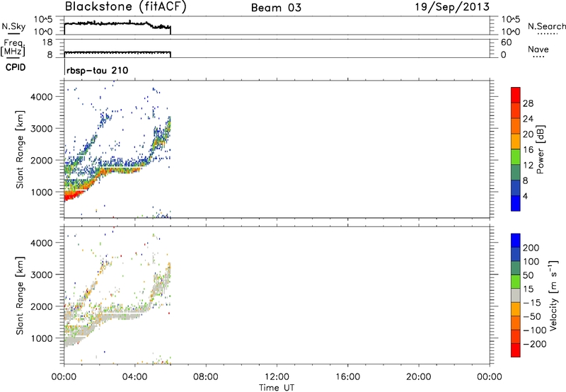Click the frequency trace line near 8 MHz
Screen dimensions: 566x392
(x=117, y=52)
